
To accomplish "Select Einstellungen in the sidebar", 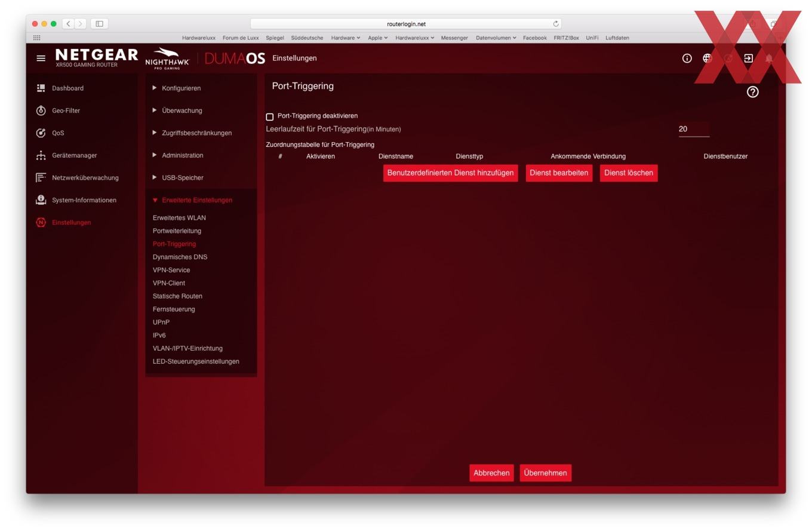I will click(x=71, y=222).
